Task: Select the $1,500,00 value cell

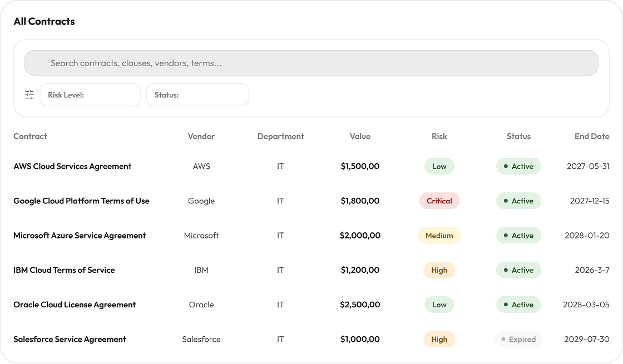Action: [360, 166]
